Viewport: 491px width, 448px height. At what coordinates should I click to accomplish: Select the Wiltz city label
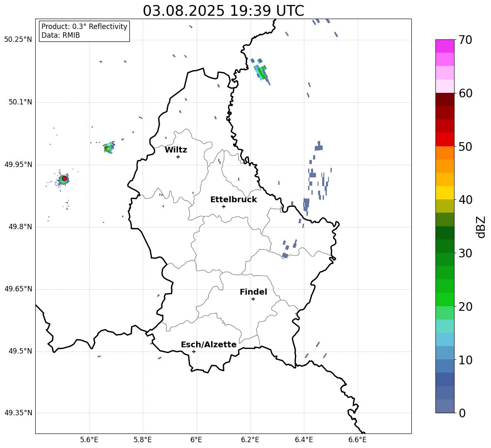tap(176, 150)
